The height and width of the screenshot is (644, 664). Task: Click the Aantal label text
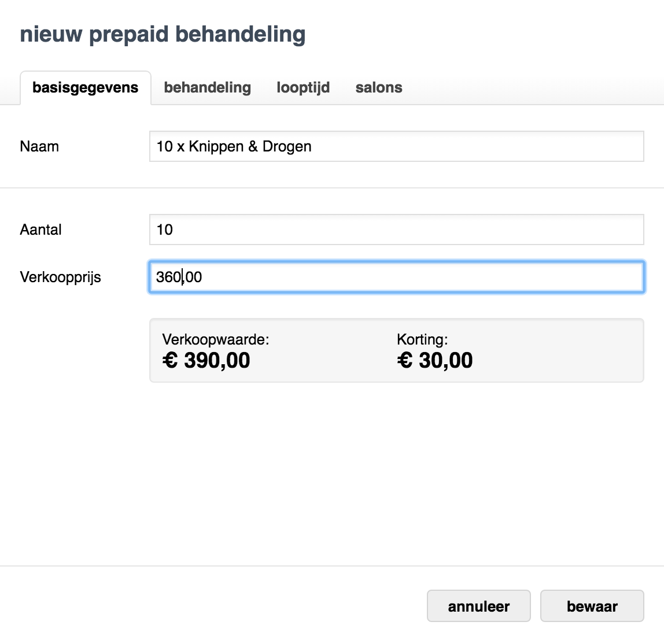coord(40,230)
